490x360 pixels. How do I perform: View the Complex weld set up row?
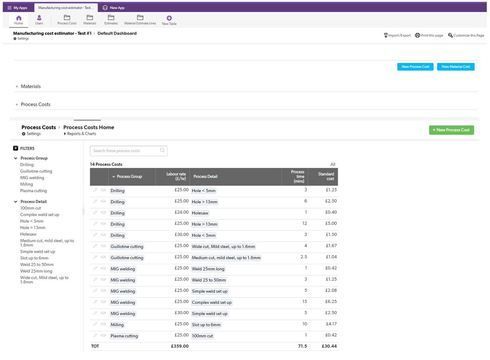[x=103, y=302]
